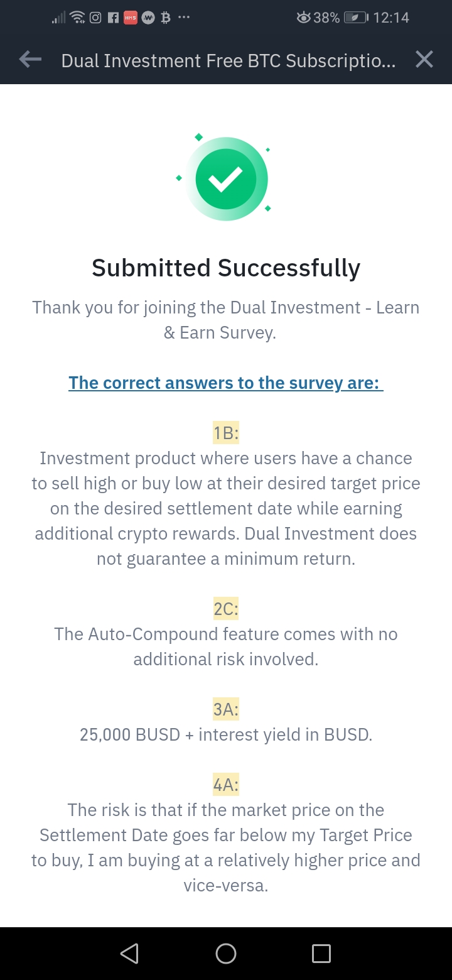The width and height of the screenshot is (452, 980).
Task: Open recent apps with square button
Action: (321, 954)
